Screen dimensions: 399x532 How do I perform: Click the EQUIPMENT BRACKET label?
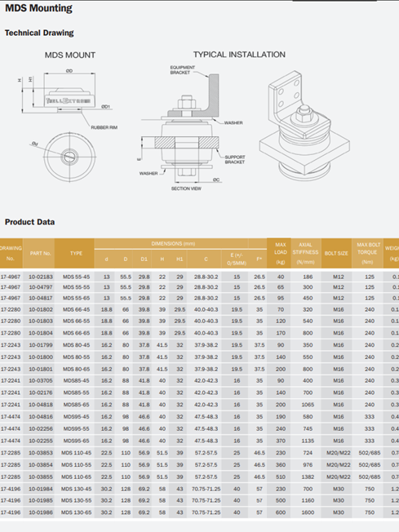(x=183, y=70)
